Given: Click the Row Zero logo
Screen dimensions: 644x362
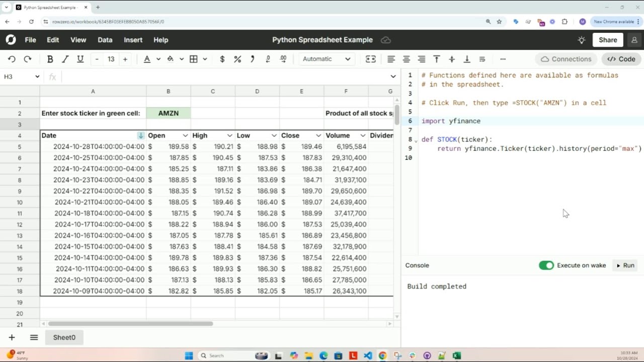Looking at the screenshot, I should [x=11, y=40].
